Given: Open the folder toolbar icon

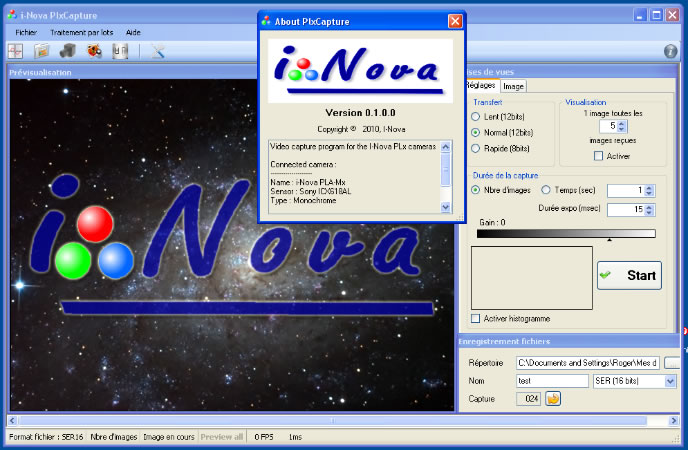Looking at the screenshot, I should (x=41, y=51).
